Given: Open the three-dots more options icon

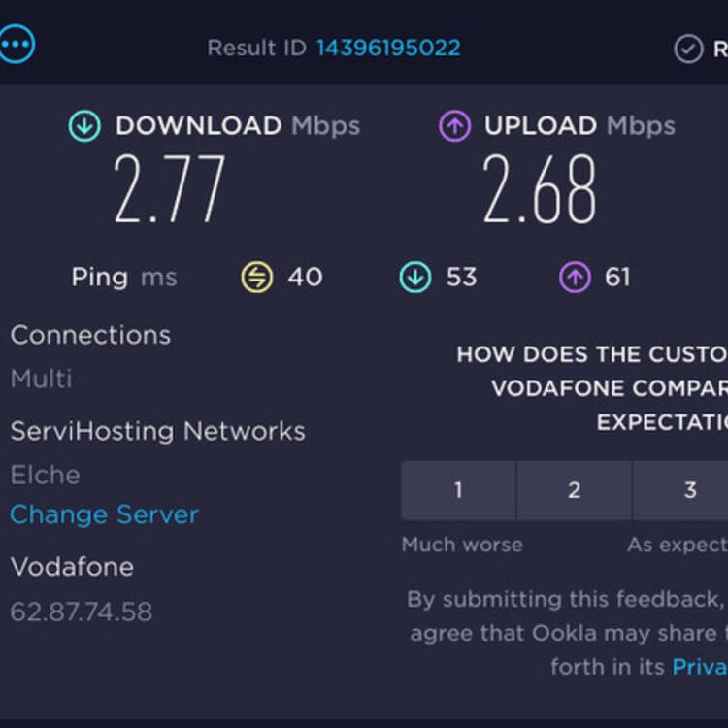Looking at the screenshot, I should pyautogui.click(x=17, y=44).
